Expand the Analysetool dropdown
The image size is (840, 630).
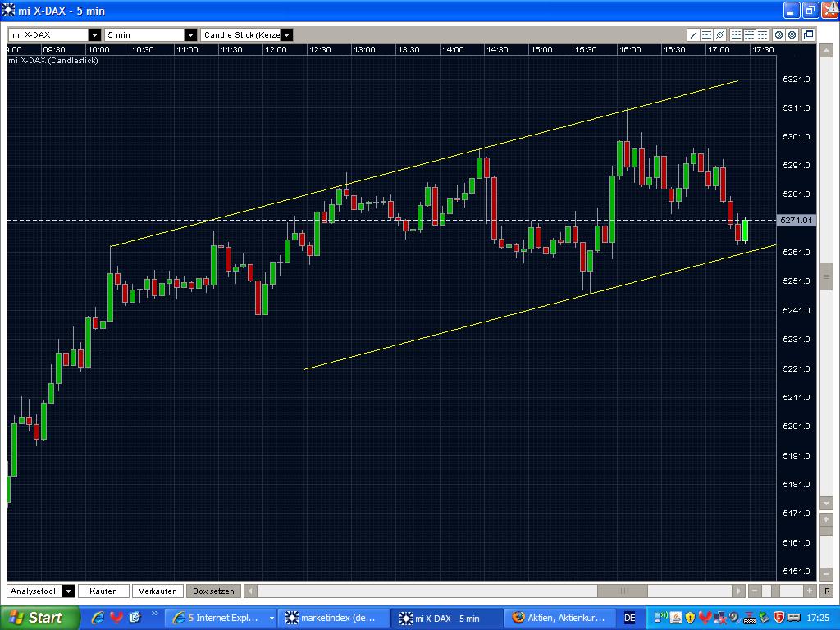point(69,591)
